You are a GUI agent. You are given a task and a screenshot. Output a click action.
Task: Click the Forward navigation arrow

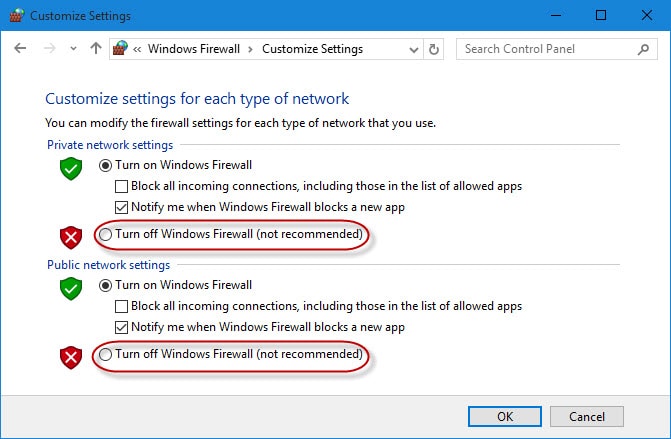46,48
